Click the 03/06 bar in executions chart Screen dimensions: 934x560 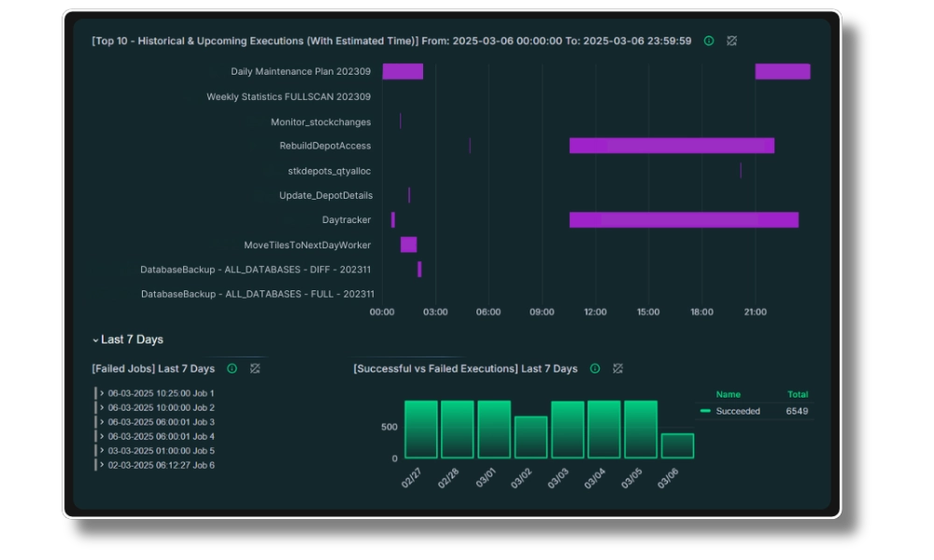click(x=677, y=446)
